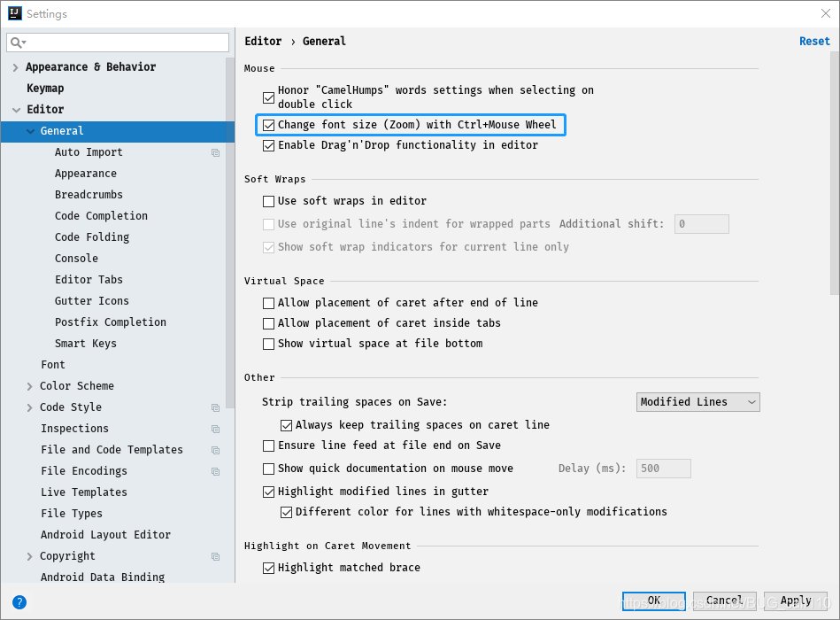Click the override icon beside Inspections
The image size is (840, 620).
click(214, 429)
